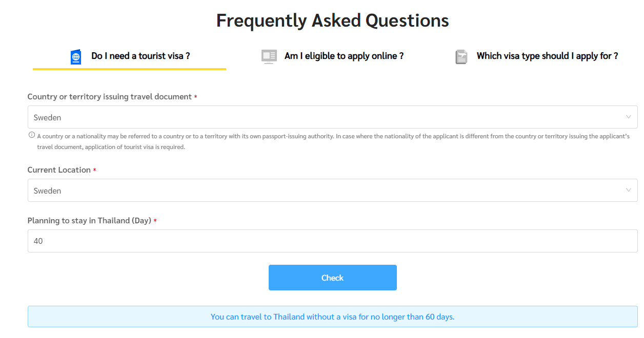Click the document icon beside visa type tab

click(461, 57)
